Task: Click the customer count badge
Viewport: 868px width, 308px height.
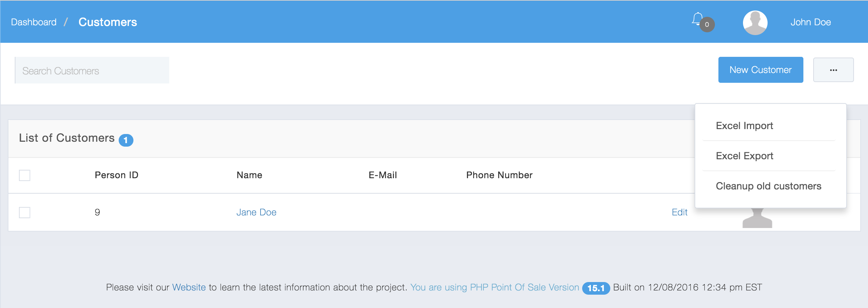Action: tap(126, 140)
